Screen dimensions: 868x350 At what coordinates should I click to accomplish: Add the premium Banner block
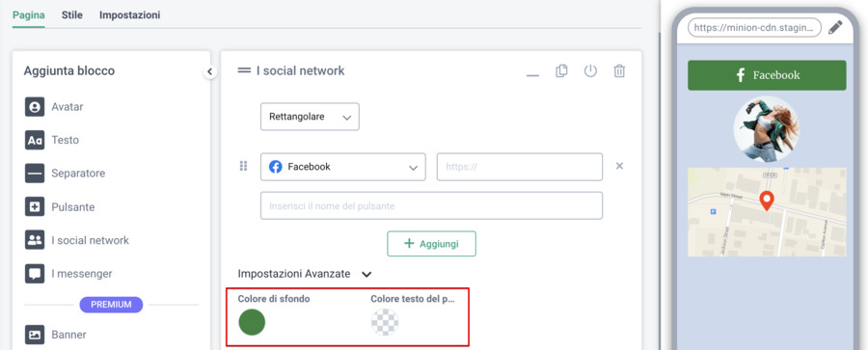coord(55,335)
